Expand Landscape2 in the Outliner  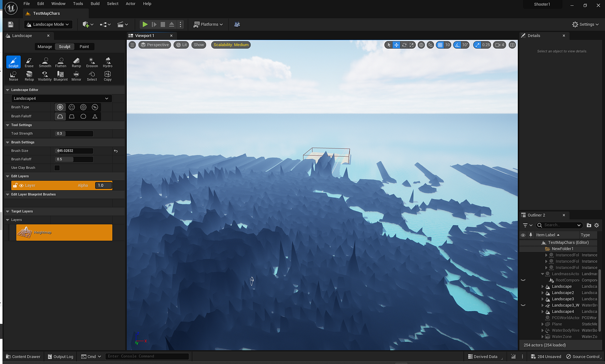point(543,293)
